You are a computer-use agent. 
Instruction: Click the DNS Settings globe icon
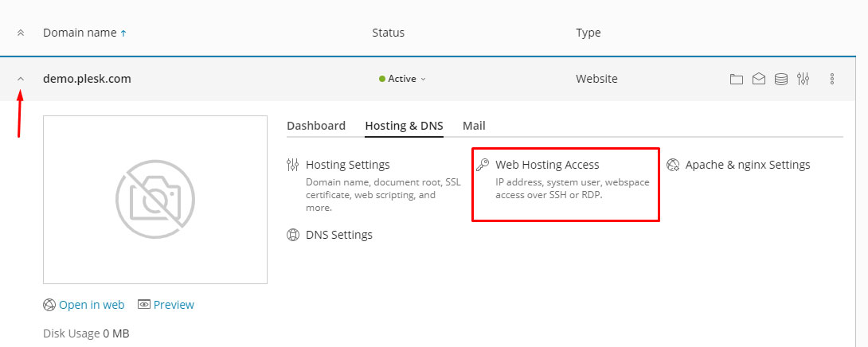coord(292,235)
